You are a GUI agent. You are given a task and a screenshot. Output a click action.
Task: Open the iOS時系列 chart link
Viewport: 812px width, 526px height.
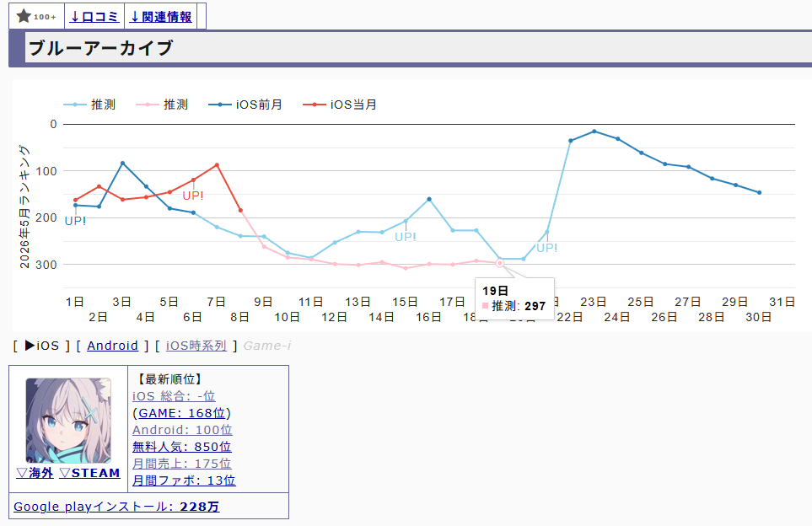pyautogui.click(x=196, y=346)
